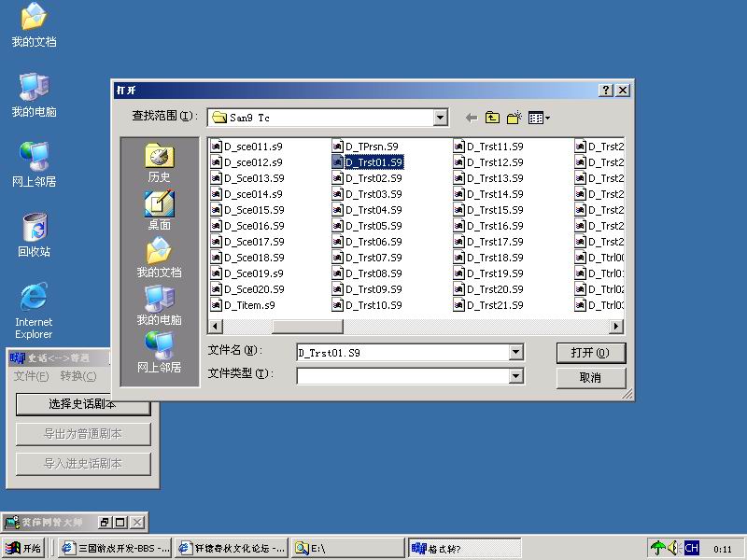Open 网上邻居 in the dialog places bar
Image resolution: width=747 pixels, height=560 pixels.
coord(159,353)
